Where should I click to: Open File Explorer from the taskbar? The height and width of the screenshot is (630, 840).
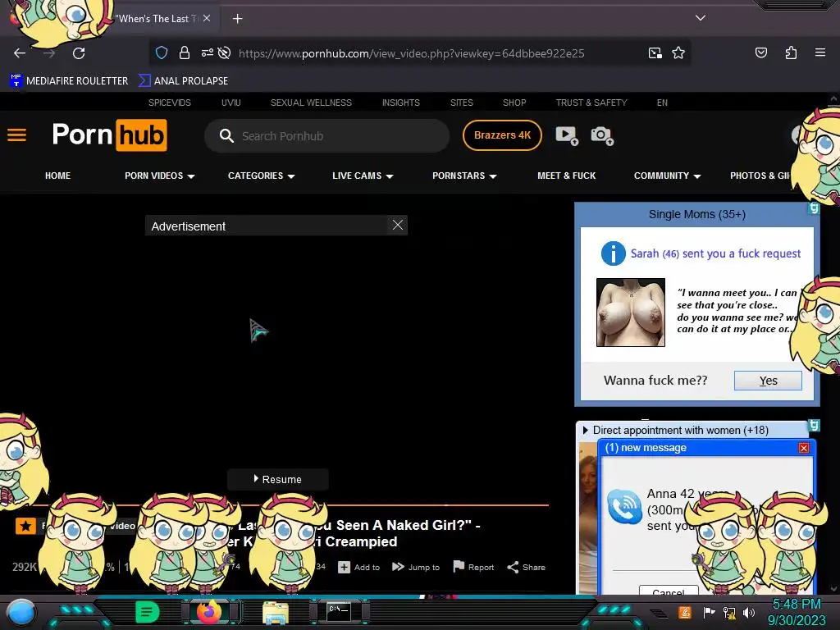pos(276,613)
